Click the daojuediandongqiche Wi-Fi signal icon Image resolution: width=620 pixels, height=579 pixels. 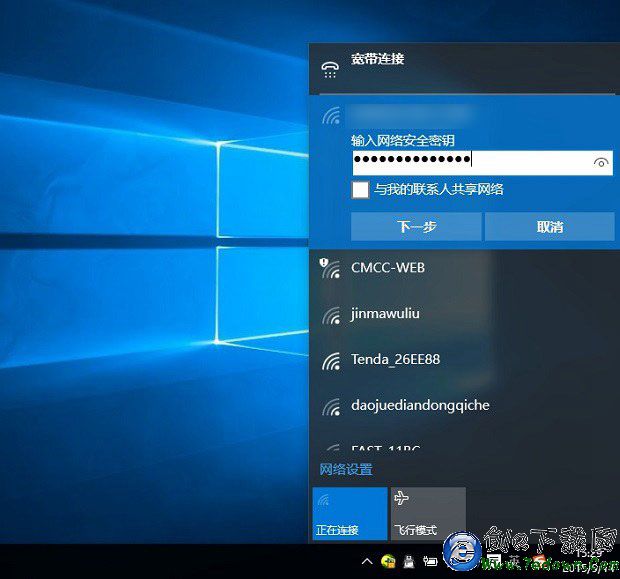(x=331, y=407)
